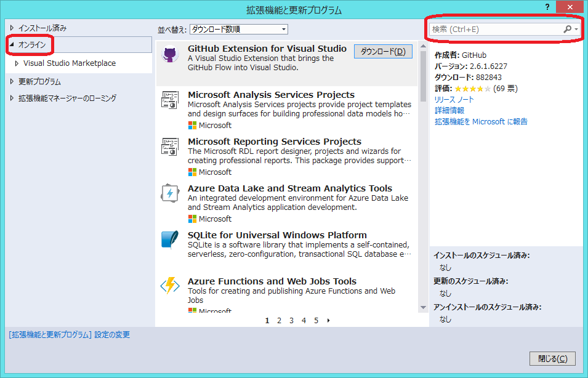This screenshot has height=378, width=588.
Task: Click the extension list scrollbar up arrow
Action: click(423, 46)
